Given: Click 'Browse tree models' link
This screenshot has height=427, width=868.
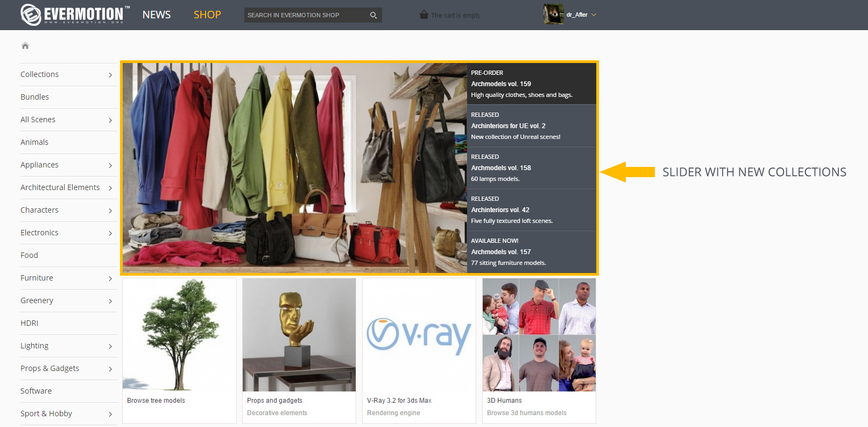Looking at the screenshot, I should pyautogui.click(x=156, y=401).
